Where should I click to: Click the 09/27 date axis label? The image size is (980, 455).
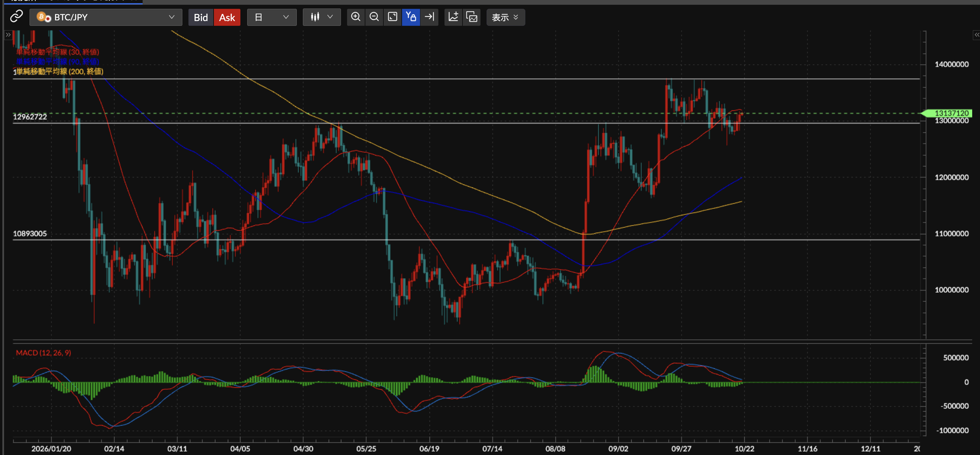[682, 449]
